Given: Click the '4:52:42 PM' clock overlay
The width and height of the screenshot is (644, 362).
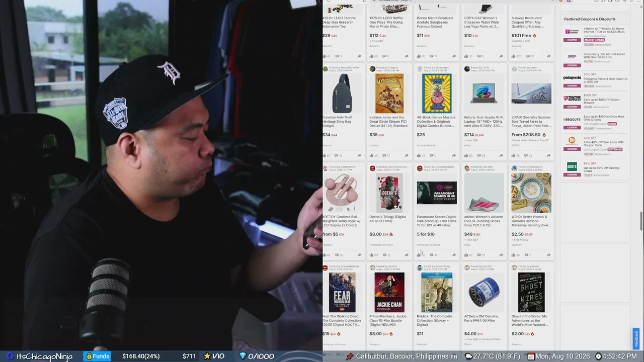Looking at the screenshot, I should (x=620, y=356).
